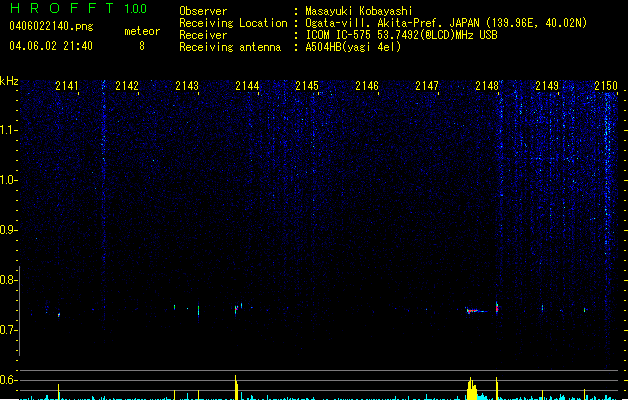This screenshot has height=400, width=629.
Task: Click the 0.9 kHz axis label
Action: pyautogui.click(x=9, y=230)
